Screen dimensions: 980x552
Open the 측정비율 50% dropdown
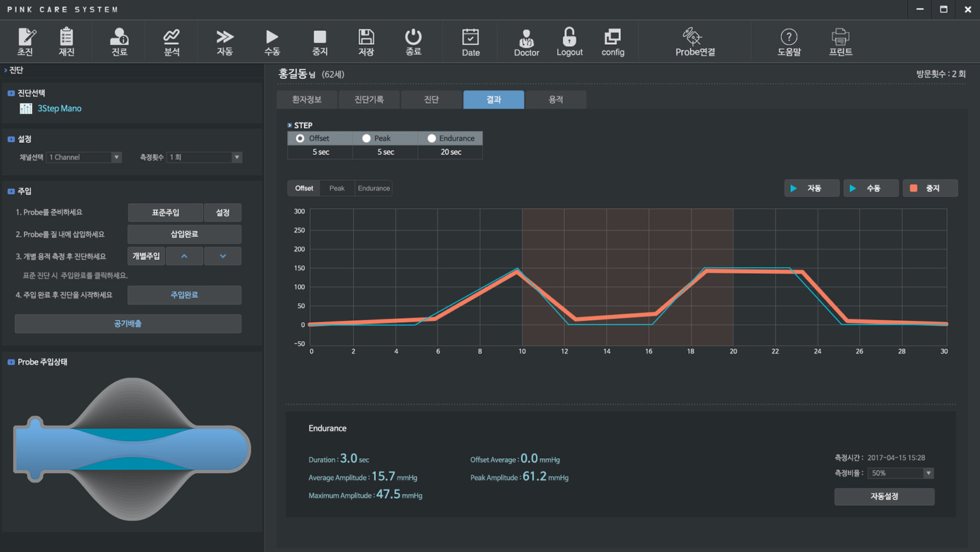[901, 473]
